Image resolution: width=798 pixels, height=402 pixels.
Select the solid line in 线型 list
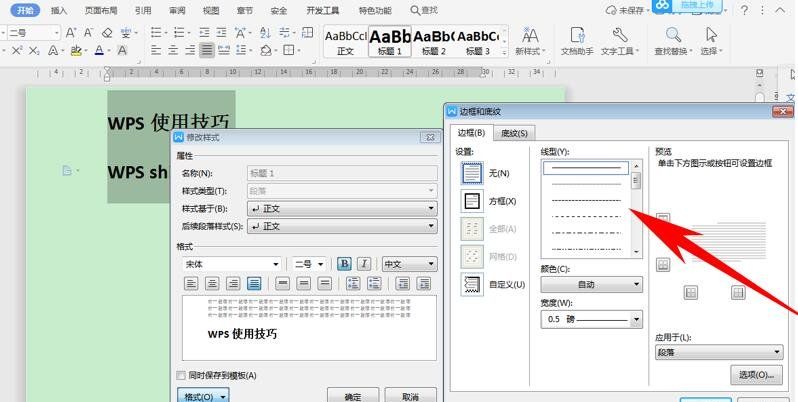pos(586,167)
